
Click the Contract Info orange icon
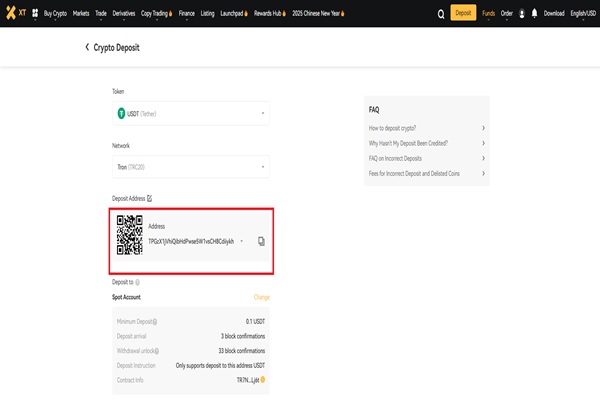click(x=263, y=380)
